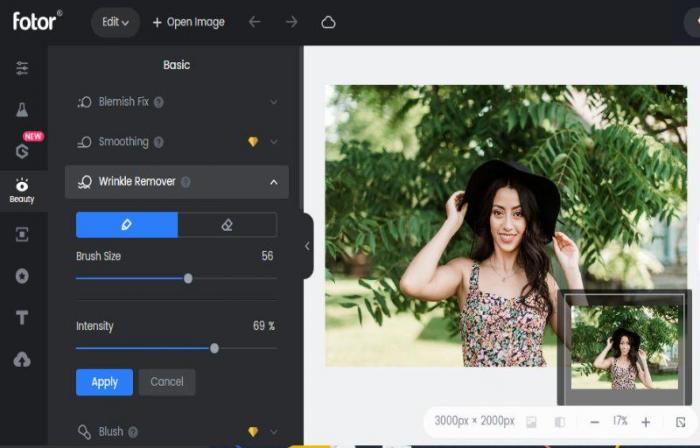Click Open Image button

tap(188, 22)
